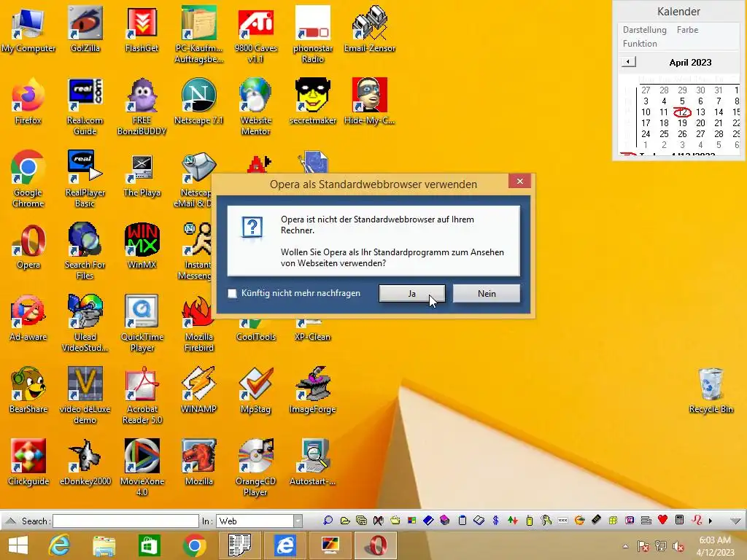Viewport: 747px width, 560px height.
Task: Go to previous month in Kalender
Action: [628, 62]
